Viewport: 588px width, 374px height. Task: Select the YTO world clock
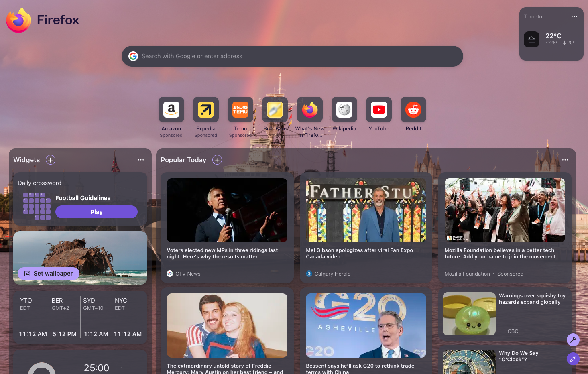pyautogui.click(x=33, y=317)
